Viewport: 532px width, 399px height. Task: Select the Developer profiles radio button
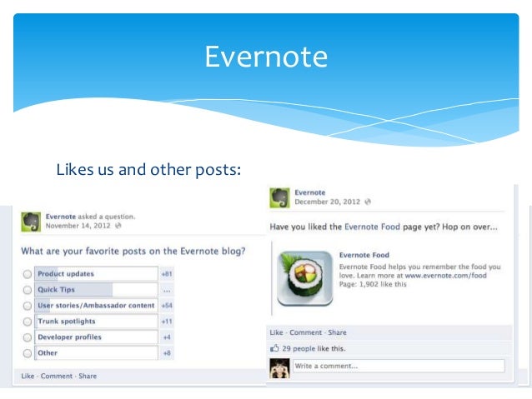(28, 337)
